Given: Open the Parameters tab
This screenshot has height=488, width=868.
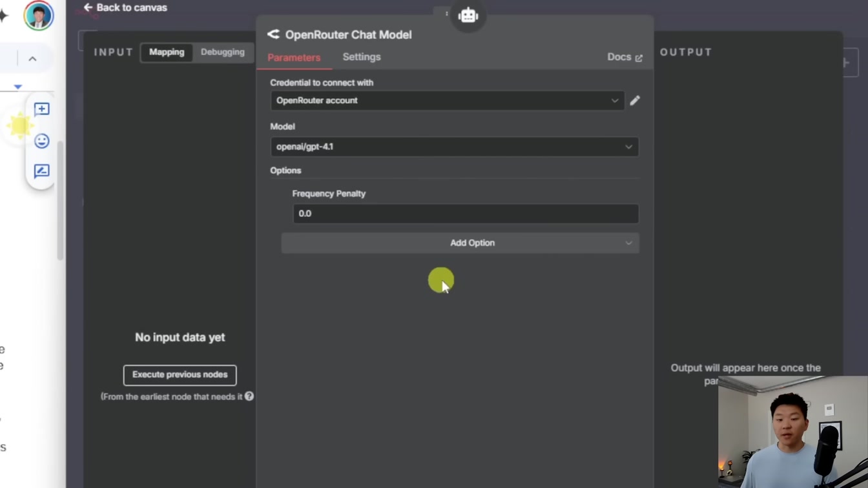Looking at the screenshot, I should click(294, 57).
